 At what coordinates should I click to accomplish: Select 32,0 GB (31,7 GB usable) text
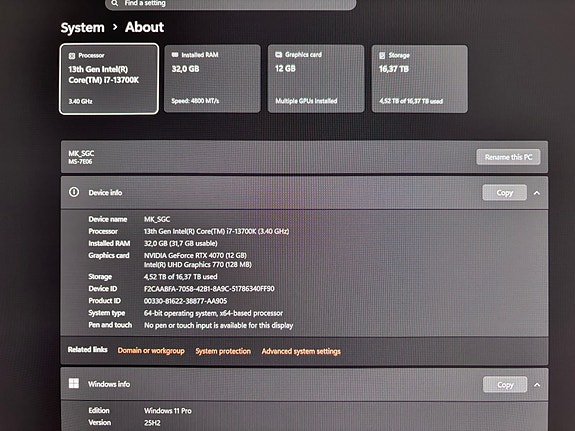[x=180, y=243]
